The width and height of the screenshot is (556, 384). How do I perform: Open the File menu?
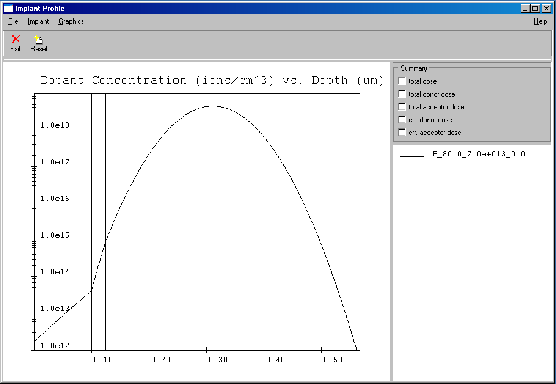point(13,22)
